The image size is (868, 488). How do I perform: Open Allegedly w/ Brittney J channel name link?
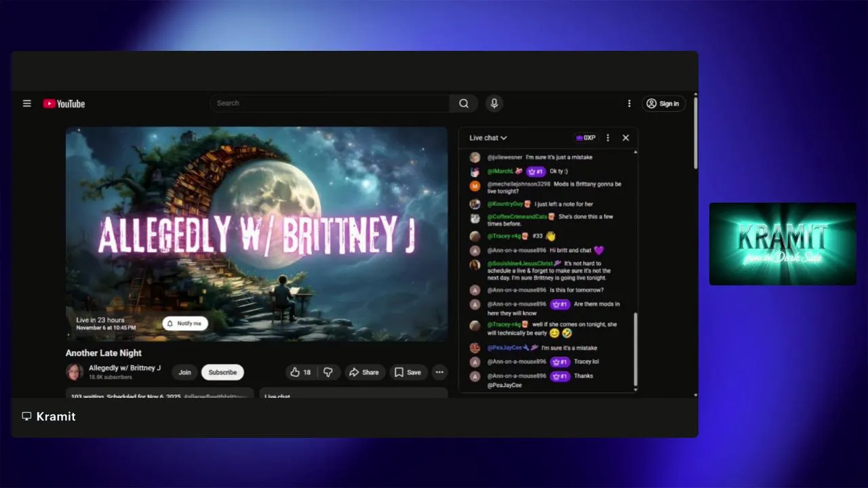point(125,368)
